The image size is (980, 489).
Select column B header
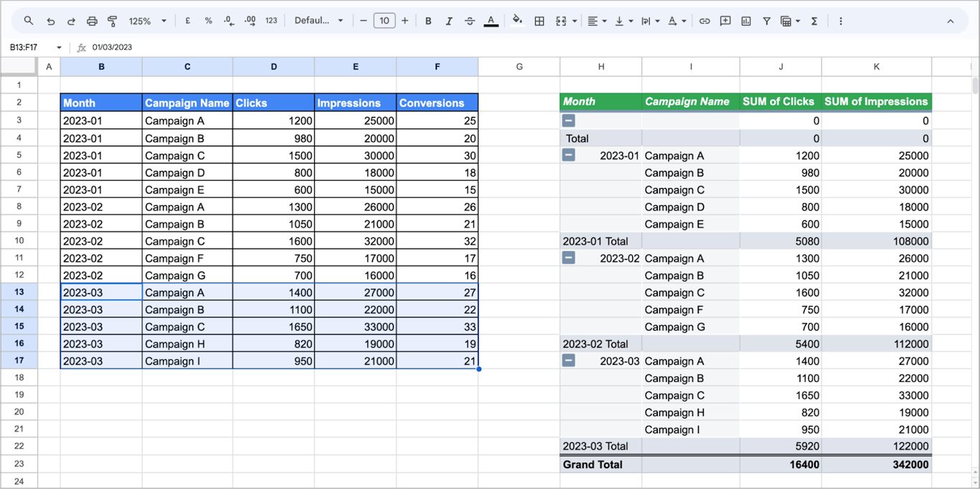101,67
